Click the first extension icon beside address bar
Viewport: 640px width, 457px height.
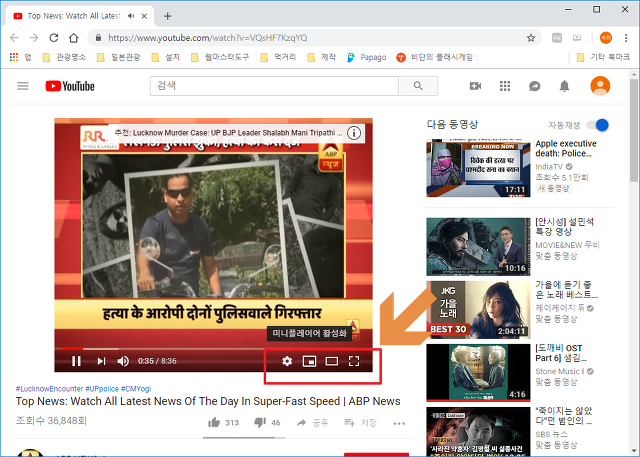tap(557, 38)
